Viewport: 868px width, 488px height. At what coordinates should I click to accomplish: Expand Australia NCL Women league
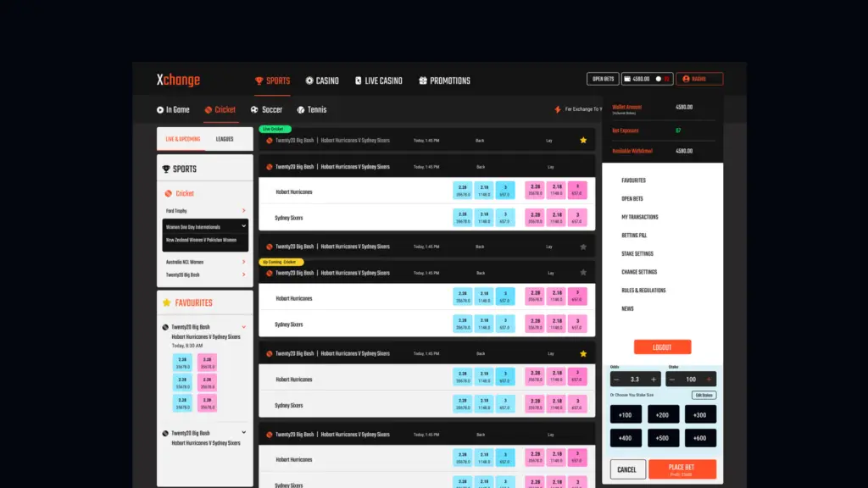tap(243, 262)
